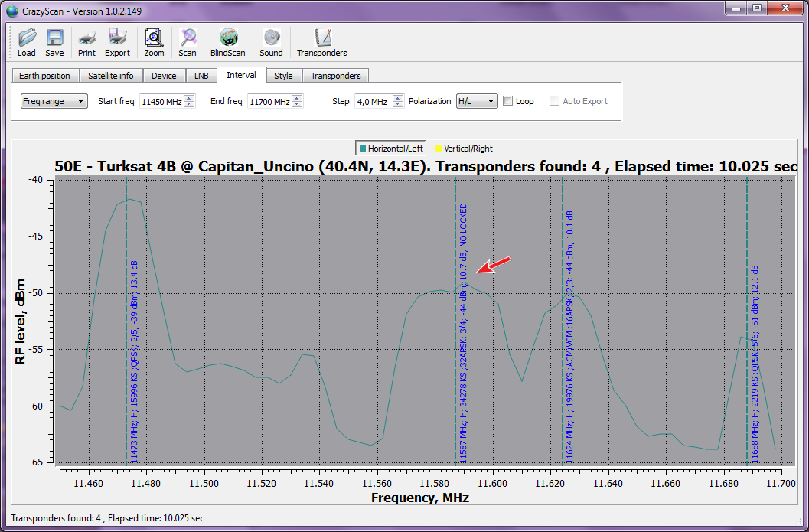Decrease the Start freq with down arrow
Screen dimensions: 809x532
(x=189, y=104)
